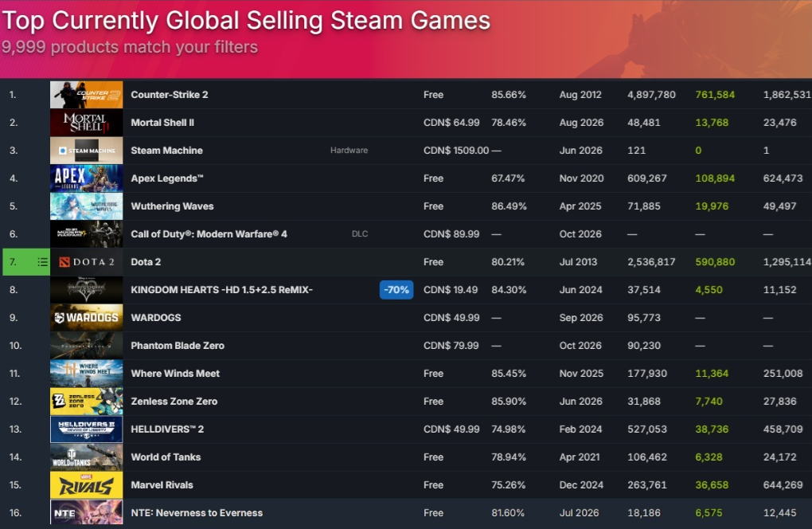The width and height of the screenshot is (812, 529).
Task: Select the 761,584 green player count
Action: 715,95
